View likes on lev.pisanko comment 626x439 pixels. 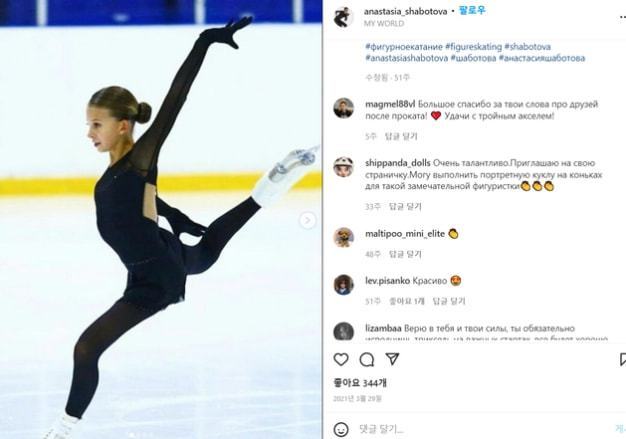tap(407, 301)
